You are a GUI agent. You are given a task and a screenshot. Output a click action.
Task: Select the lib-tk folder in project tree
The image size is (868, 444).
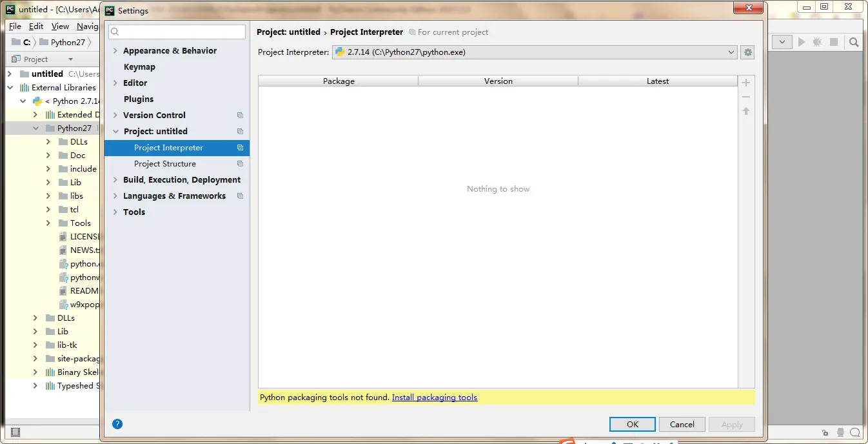pos(67,345)
